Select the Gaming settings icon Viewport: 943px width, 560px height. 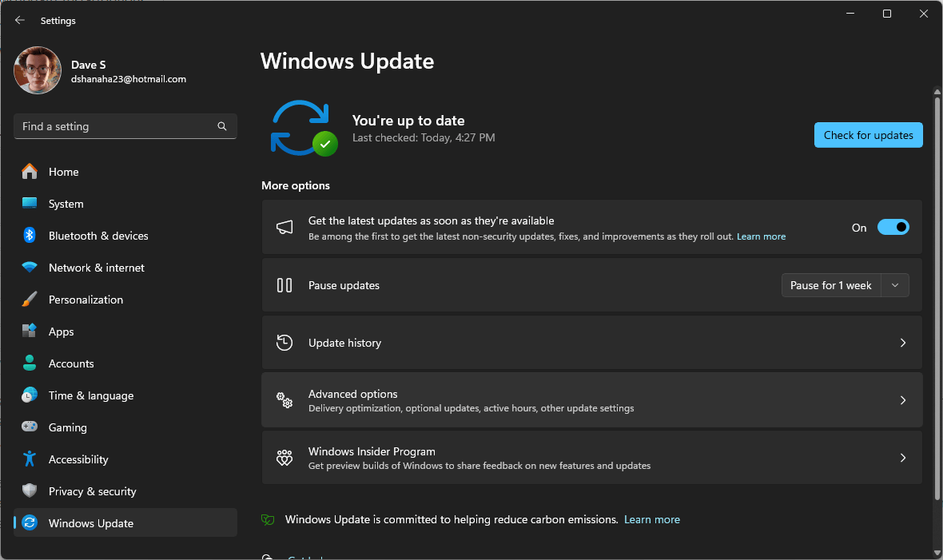30,427
